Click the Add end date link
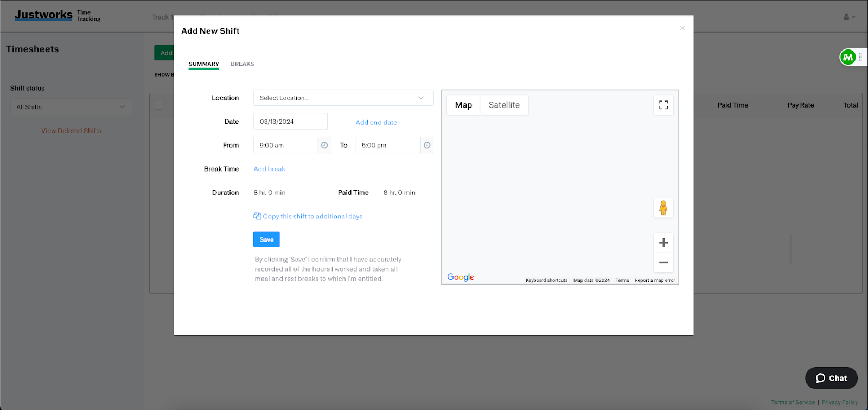The height and width of the screenshot is (410, 868). [x=376, y=123]
